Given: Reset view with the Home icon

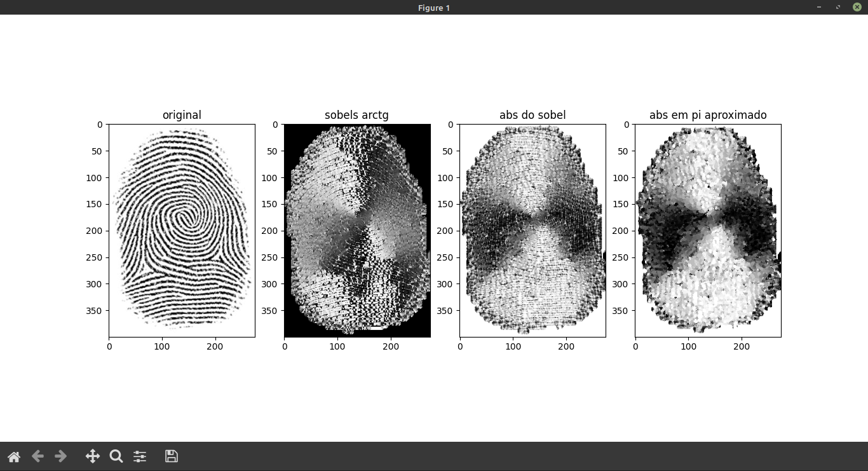Looking at the screenshot, I should (x=13, y=456).
